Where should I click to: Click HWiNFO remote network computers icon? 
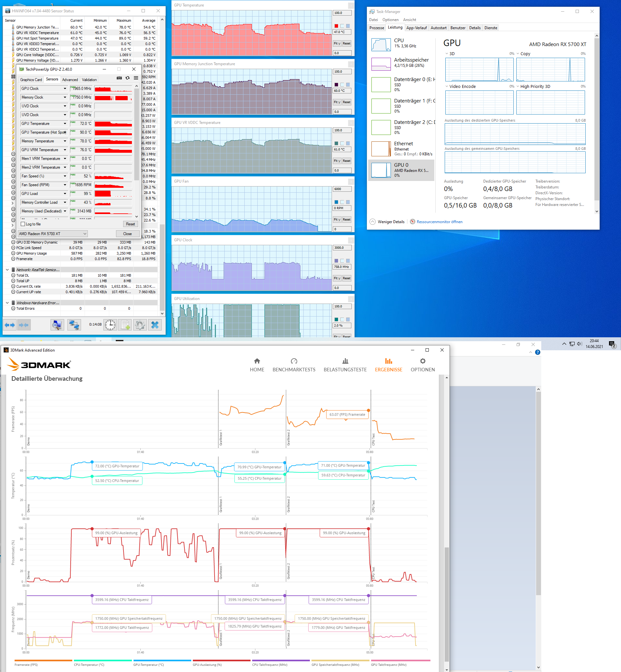coord(74,325)
